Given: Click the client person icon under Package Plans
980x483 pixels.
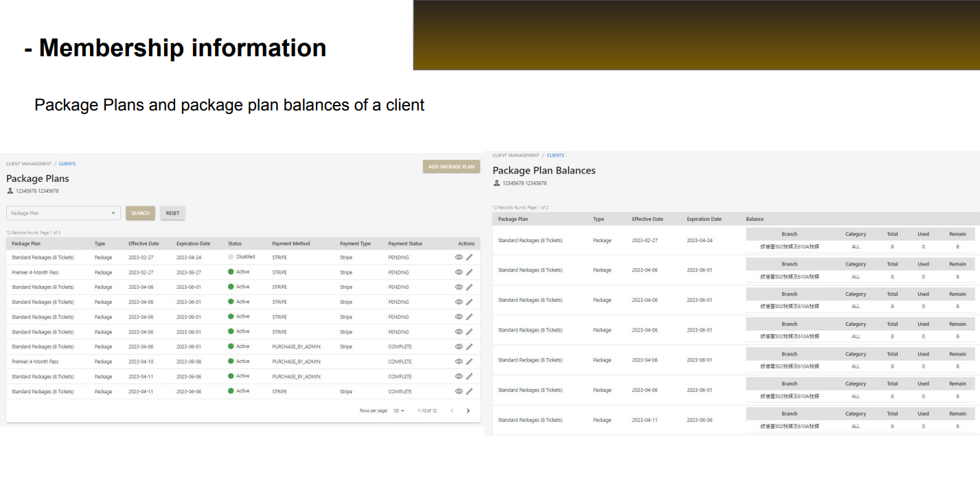Looking at the screenshot, I should click(x=10, y=191).
